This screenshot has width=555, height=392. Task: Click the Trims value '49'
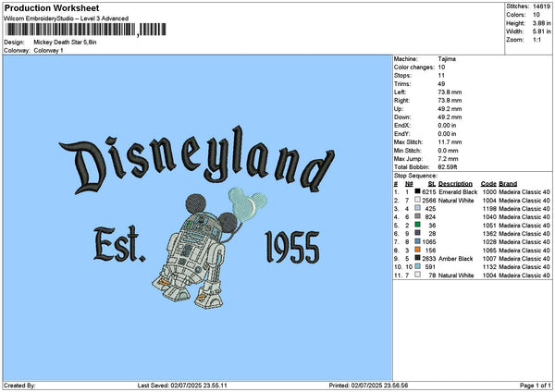coord(441,84)
